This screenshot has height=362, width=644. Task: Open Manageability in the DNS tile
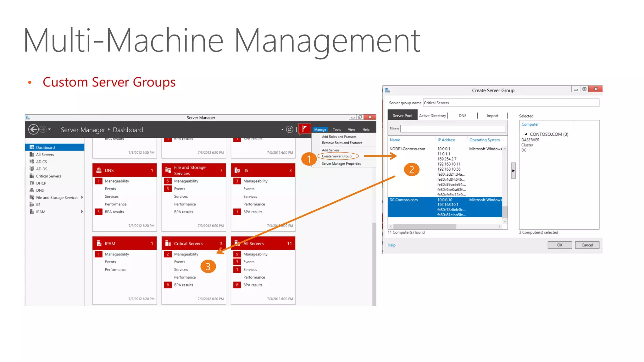[x=117, y=181]
